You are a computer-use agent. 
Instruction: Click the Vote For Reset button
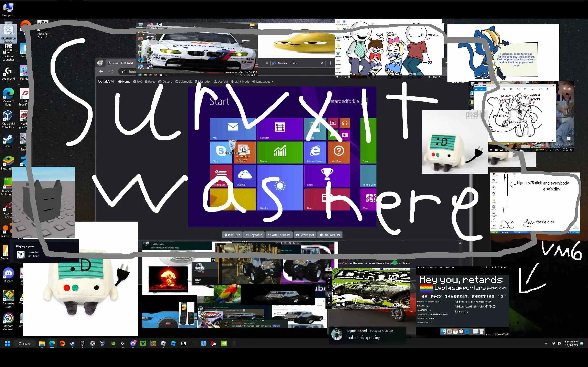279,235
